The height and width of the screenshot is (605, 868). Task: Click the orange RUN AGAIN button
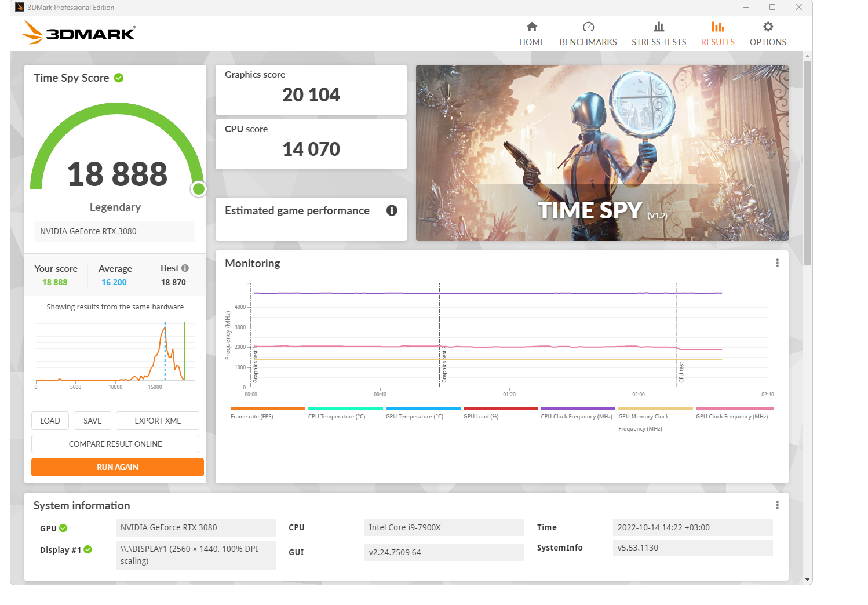[x=118, y=467]
